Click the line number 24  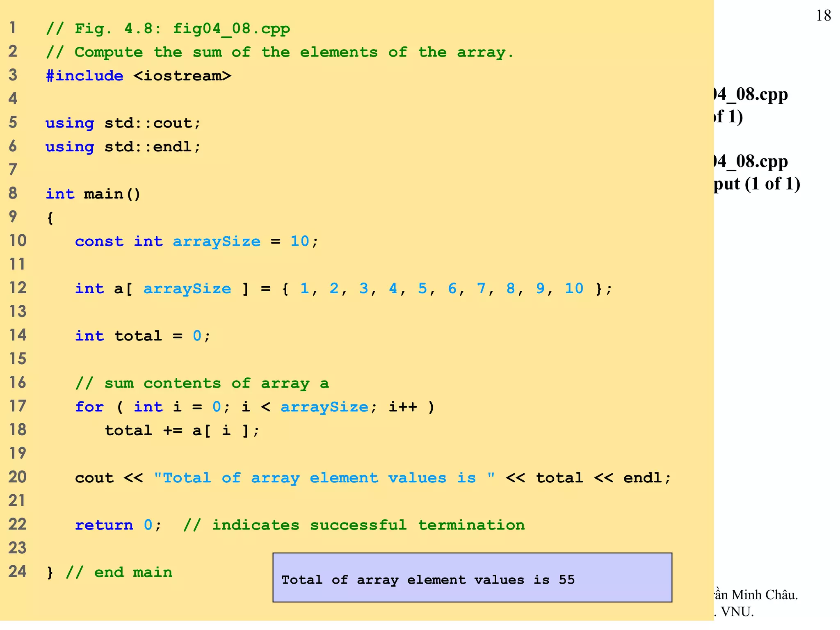coord(18,571)
